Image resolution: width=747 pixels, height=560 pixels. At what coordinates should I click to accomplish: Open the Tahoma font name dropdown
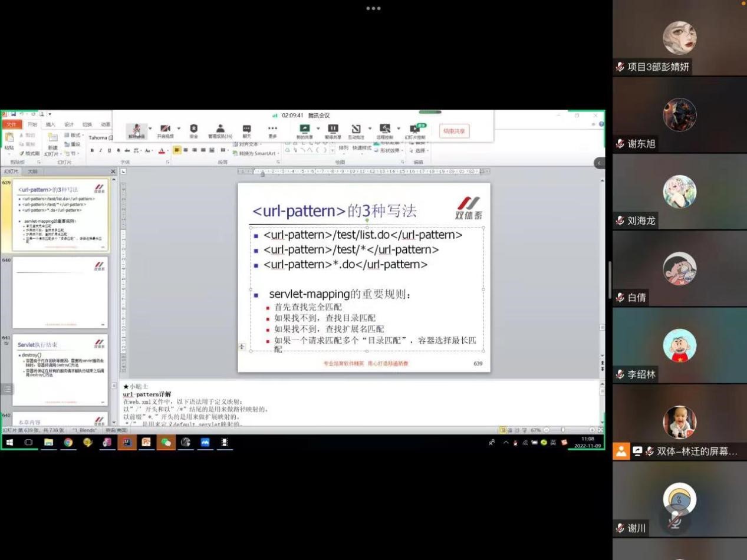coord(101,137)
